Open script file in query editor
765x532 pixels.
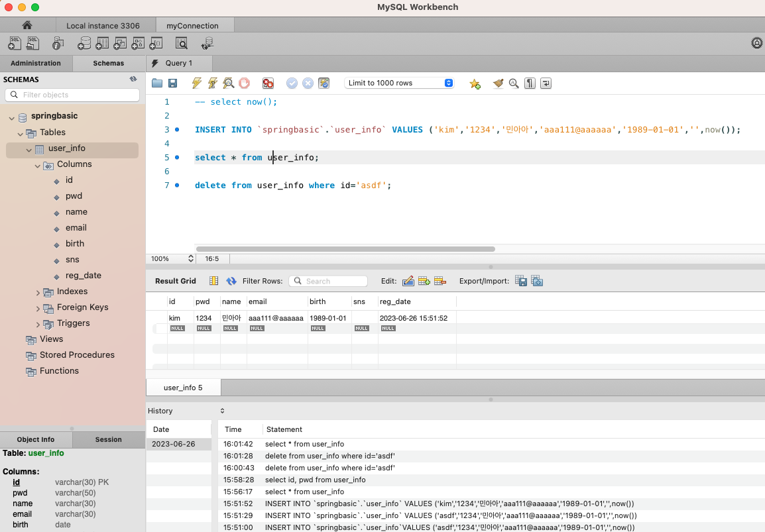coord(157,83)
